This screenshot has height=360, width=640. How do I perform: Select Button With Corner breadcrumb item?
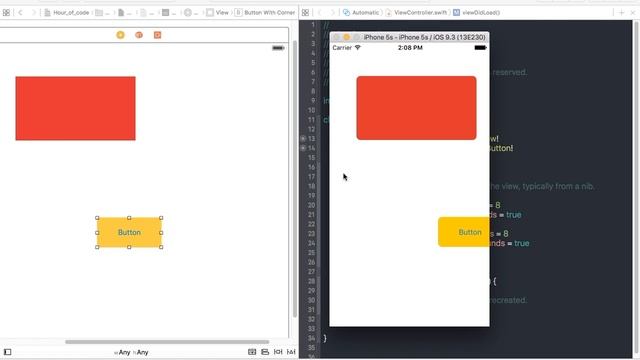point(265,13)
